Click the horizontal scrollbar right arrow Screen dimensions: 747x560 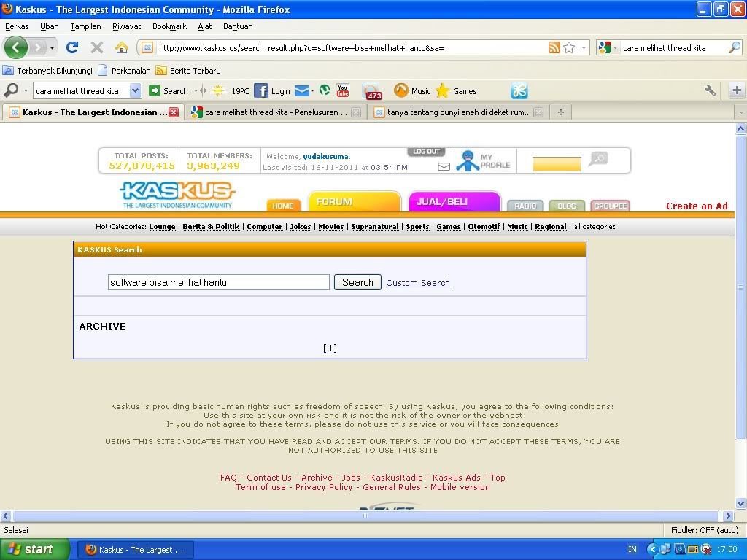click(728, 516)
